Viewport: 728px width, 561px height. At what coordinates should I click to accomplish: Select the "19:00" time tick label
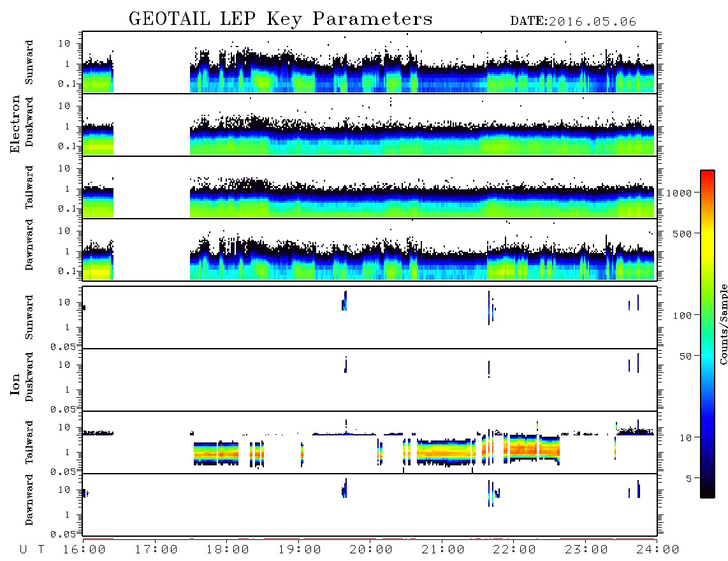[x=300, y=550]
